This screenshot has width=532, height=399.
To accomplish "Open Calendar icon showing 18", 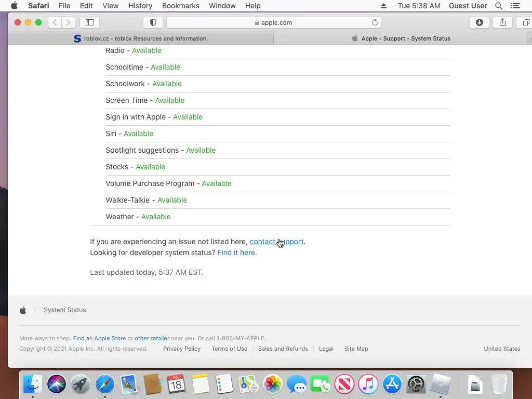I will point(176,384).
